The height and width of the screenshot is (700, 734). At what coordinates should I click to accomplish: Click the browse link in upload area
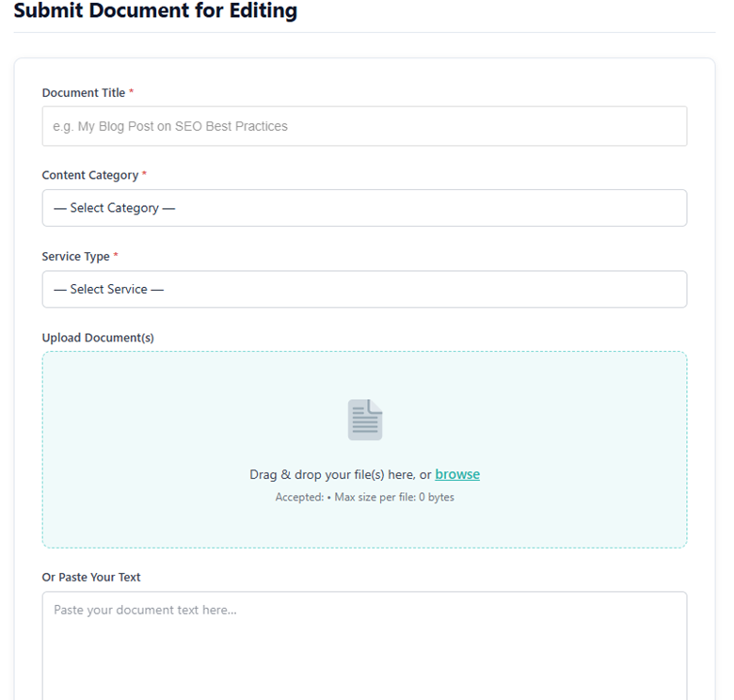tap(457, 474)
